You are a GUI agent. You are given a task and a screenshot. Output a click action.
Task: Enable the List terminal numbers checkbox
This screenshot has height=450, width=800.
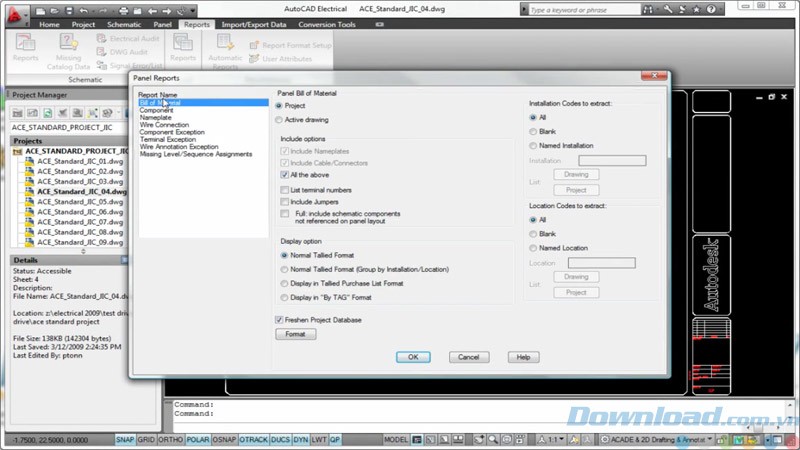click(x=285, y=189)
